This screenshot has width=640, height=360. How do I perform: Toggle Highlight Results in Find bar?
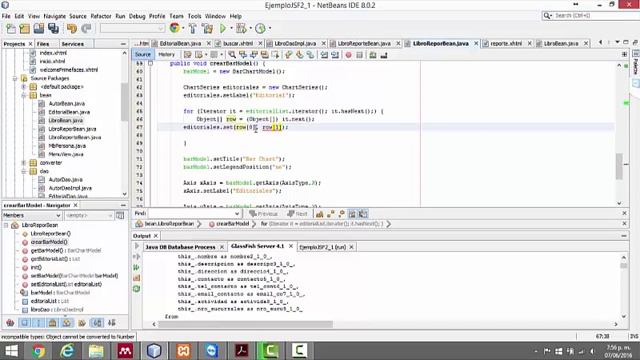(352, 214)
